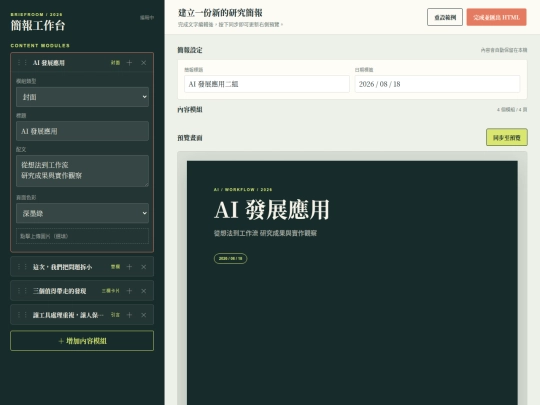Click the green type tag on the 三個值得帶走的發現 row
The image size is (540, 405).
111,291
